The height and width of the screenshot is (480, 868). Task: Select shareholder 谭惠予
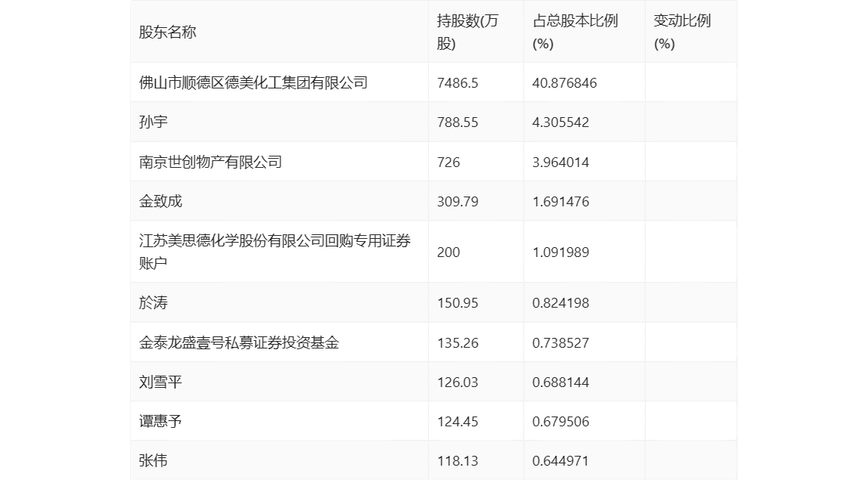160,421
